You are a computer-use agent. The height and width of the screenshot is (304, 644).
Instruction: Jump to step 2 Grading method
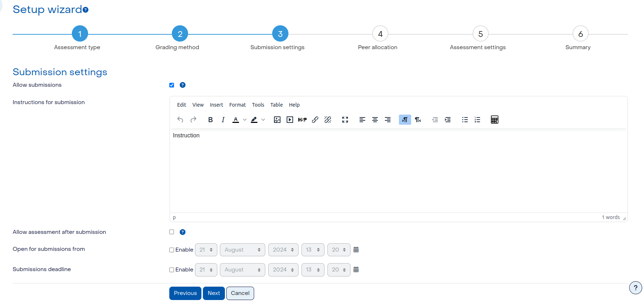click(180, 34)
